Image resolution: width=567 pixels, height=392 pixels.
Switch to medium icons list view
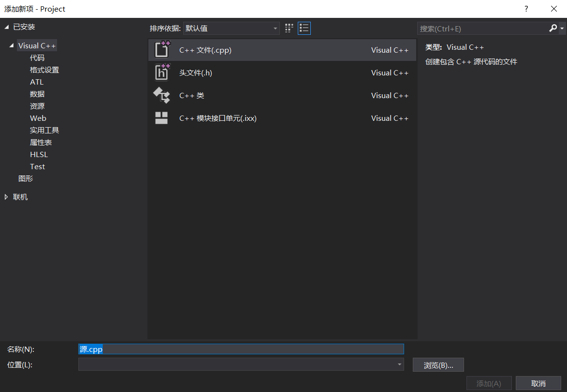pos(304,28)
